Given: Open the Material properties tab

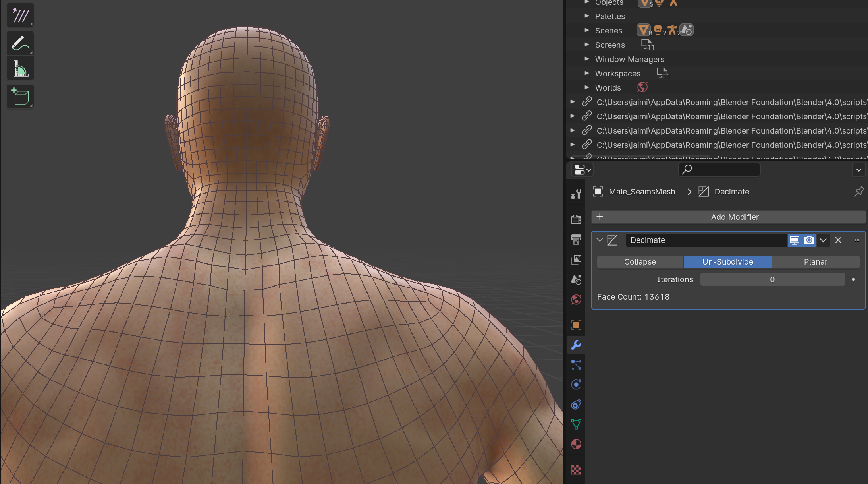Looking at the screenshot, I should coord(576,444).
